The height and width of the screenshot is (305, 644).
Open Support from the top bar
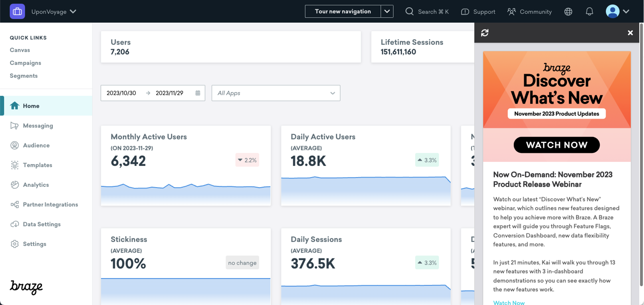point(478,12)
